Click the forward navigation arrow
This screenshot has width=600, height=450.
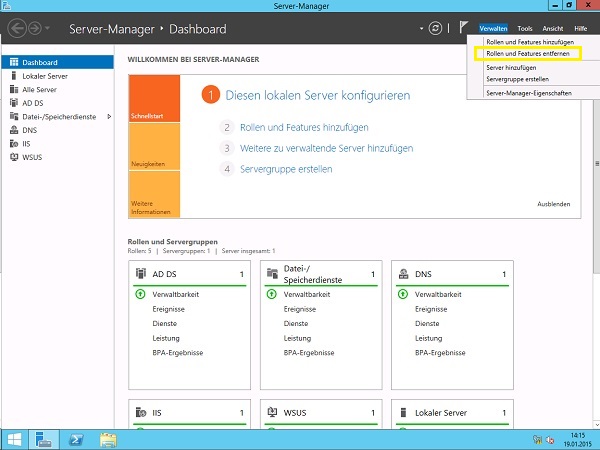[35, 29]
